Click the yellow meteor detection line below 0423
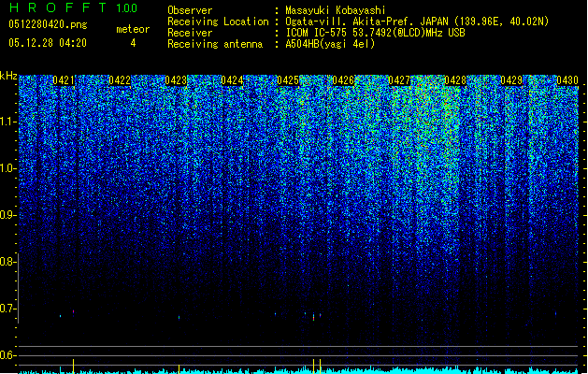The width and height of the screenshot is (588, 374). coord(179,368)
